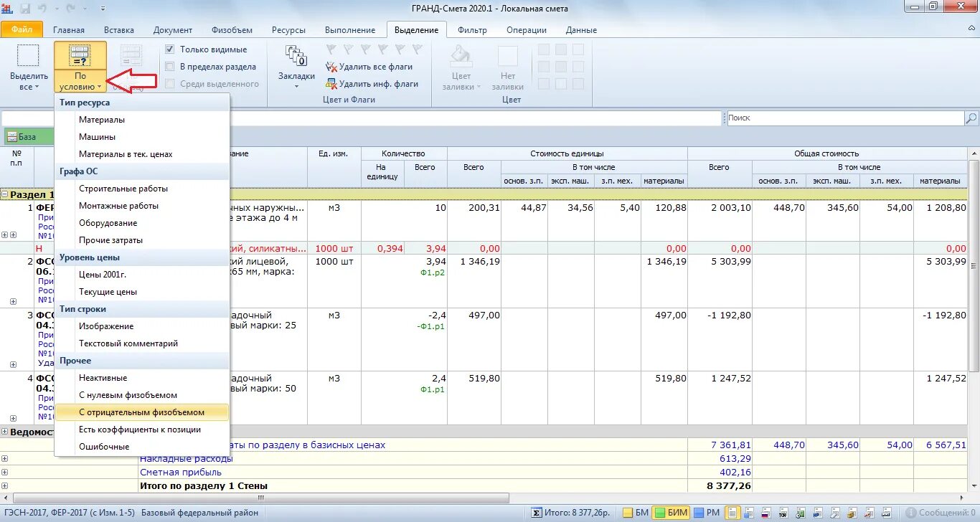Image resolution: width=980 pixels, height=522 pixels.
Task: Expand the Ведомость row
Action: coord(5,432)
